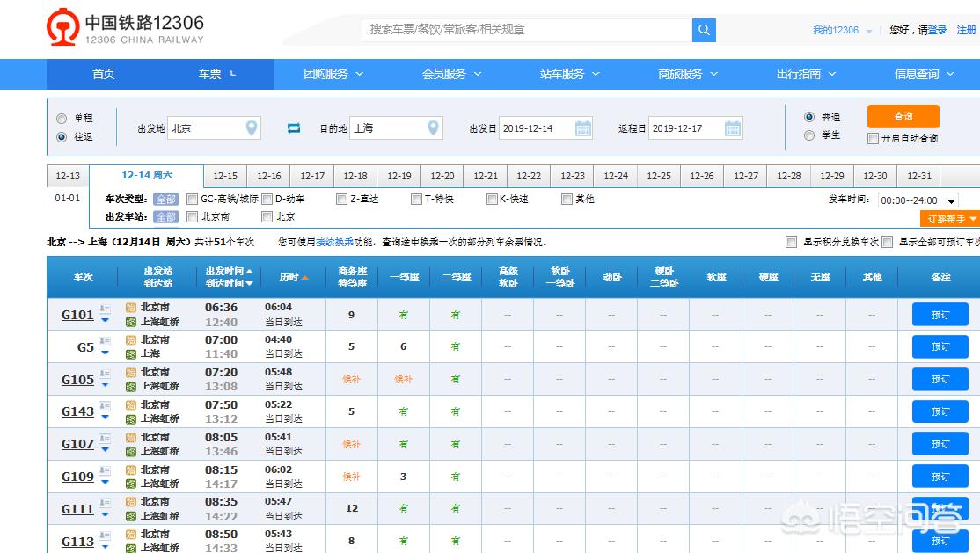The width and height of the screenshot is (980, 553).
Task: Expand price details arrow for G101
Action: (x=105, y=320)
